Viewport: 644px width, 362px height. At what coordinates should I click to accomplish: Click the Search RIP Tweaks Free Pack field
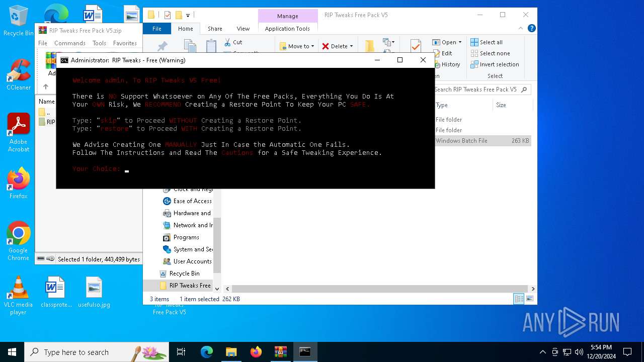pyautogui.click(x=481, y=89)
